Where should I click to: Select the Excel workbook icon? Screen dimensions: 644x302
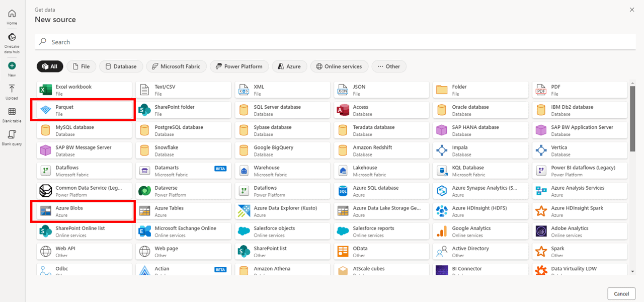tap(46, 90)
